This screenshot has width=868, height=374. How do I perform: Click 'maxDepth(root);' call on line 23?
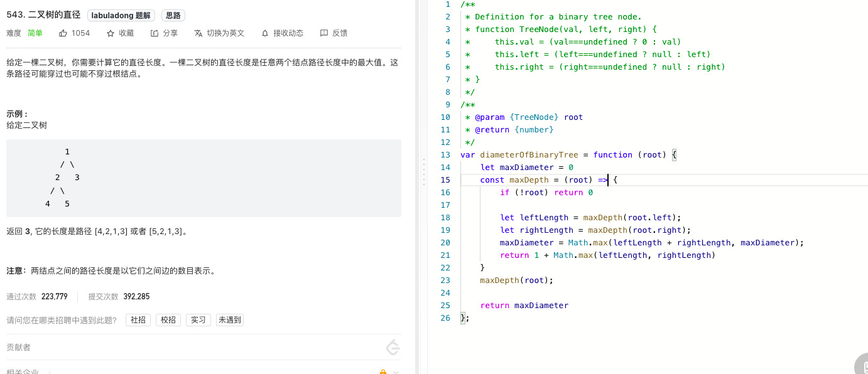(517, 280)
